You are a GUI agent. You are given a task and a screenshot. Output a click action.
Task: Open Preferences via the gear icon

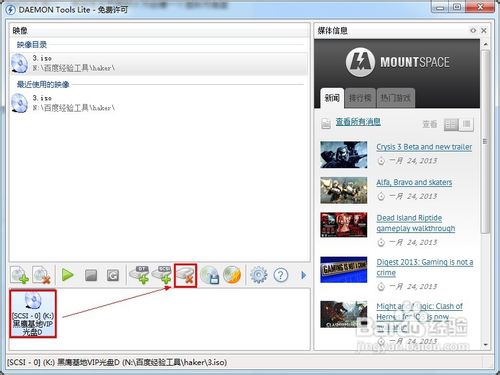tap(259, 275)
